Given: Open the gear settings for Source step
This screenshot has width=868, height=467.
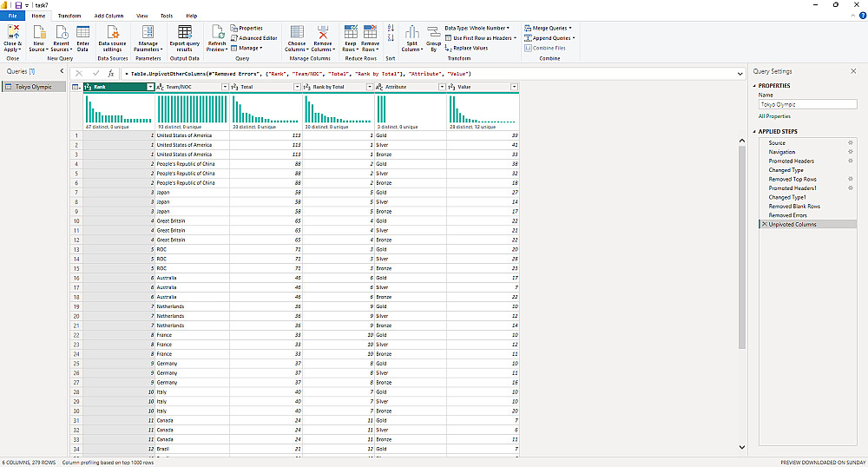Looking at the screenshot, I should (850, 142).
